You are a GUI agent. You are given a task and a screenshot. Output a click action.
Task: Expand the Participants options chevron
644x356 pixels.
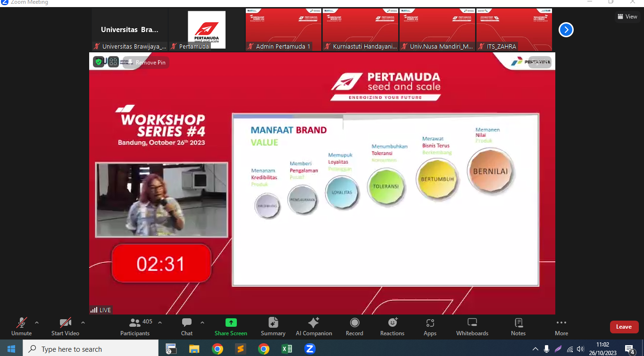click(x=160, y=323)
